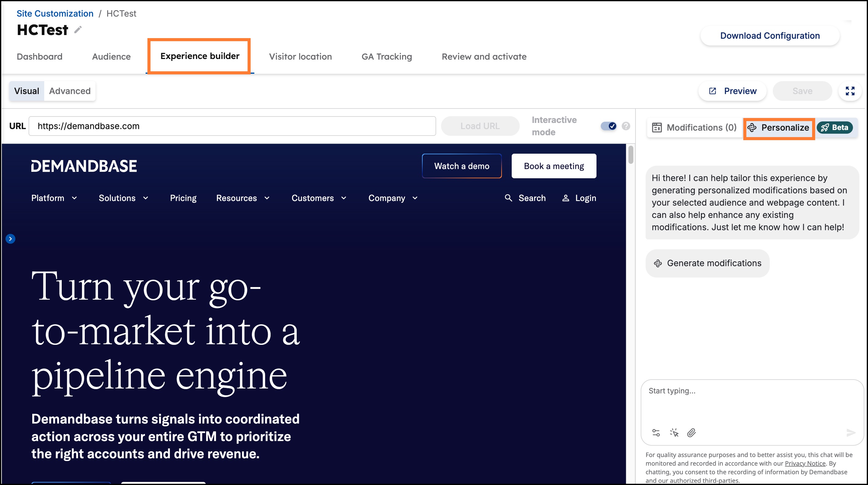Click the pencil icon to rename HCTest
The width and height of the screenshot is (868, 485).
78,30
